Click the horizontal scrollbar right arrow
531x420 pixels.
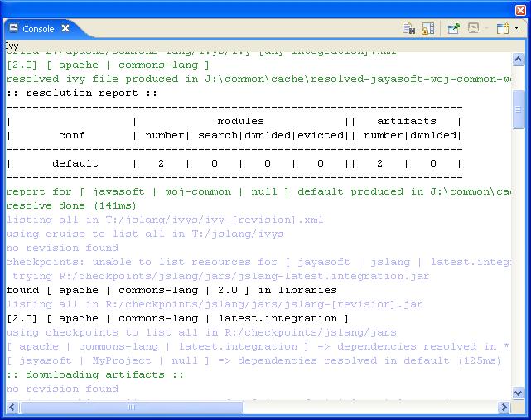point(504,406)
